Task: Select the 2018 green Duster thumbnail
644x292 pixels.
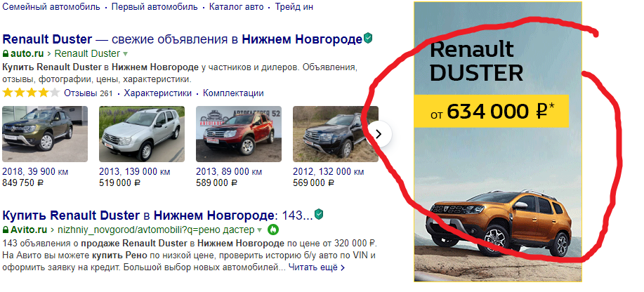Action: pos(45,134)
